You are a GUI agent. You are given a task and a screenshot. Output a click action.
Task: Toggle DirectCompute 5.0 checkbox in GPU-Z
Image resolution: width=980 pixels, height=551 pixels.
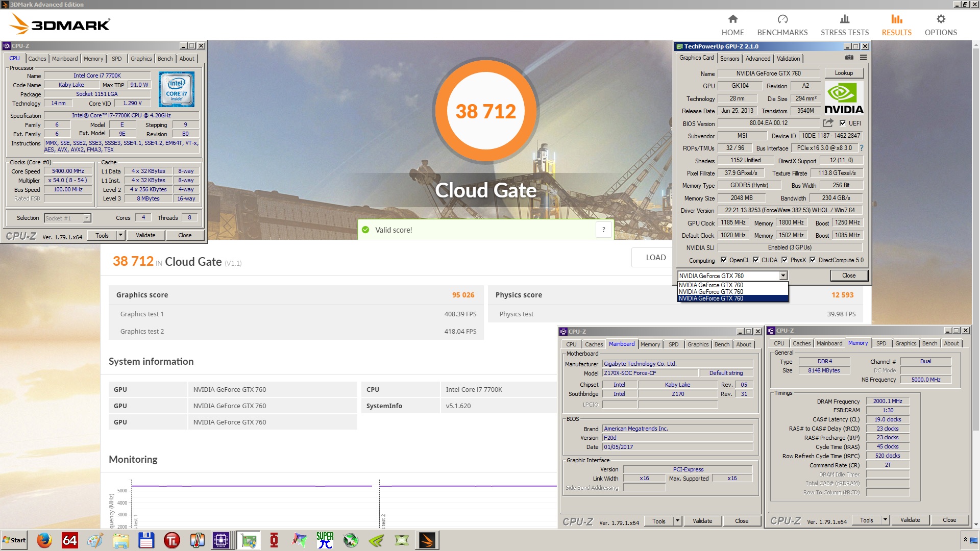813,260
